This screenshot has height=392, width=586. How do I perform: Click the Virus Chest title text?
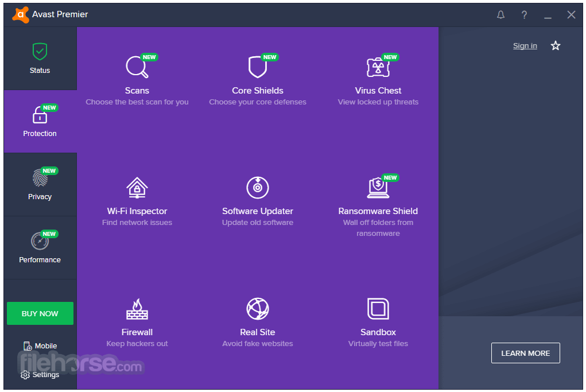point(378,91)
